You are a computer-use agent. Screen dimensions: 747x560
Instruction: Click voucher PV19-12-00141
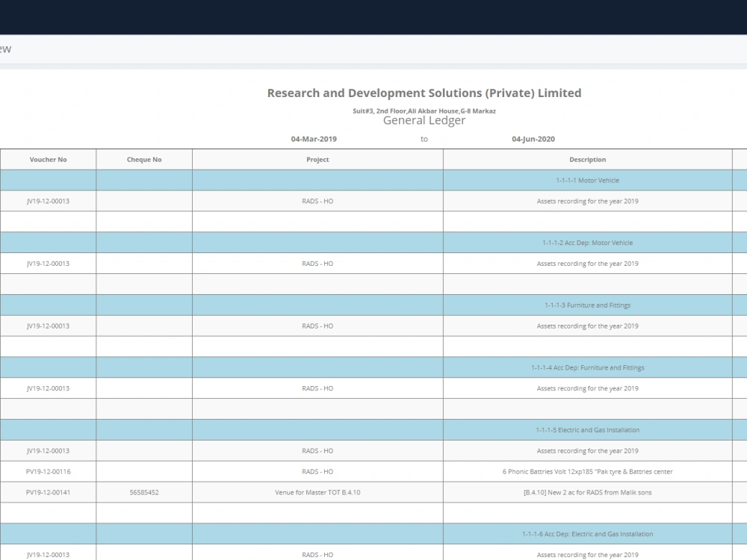pyautogui.click(x=48, y=492)
